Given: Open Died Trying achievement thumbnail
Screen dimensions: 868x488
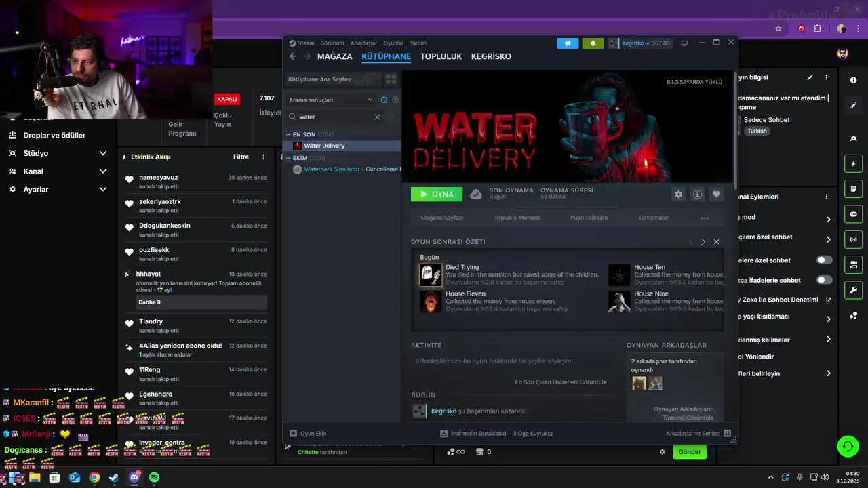Looking at the screenshot, I should (x=431, y=274).
